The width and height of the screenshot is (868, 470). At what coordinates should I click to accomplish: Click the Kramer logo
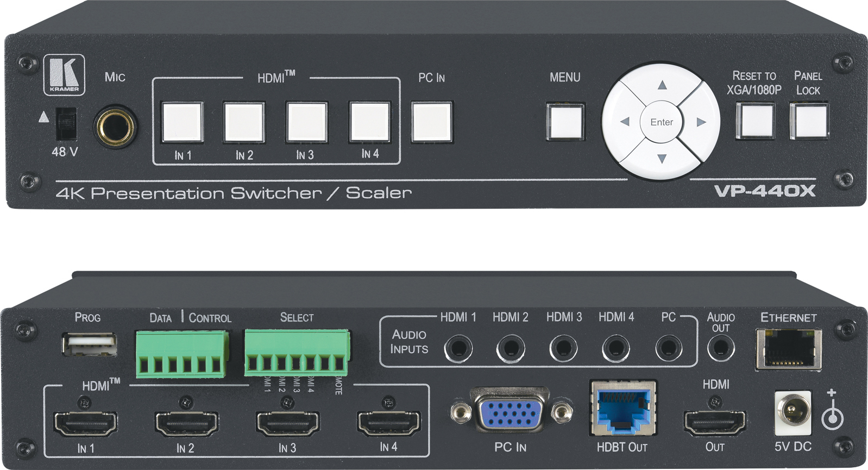tap(64, 75)
